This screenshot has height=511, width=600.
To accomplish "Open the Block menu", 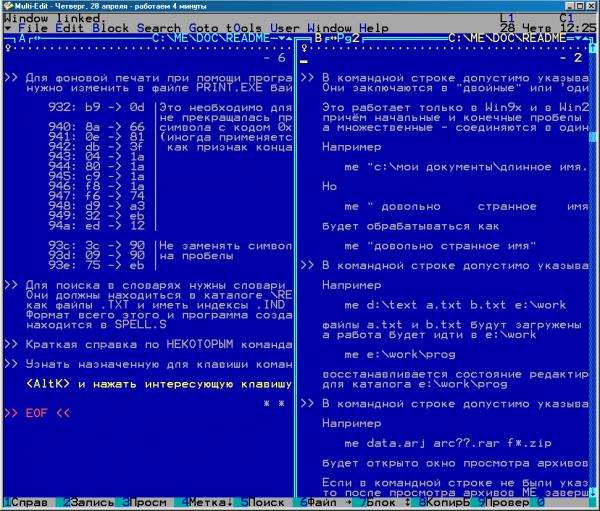I will [111, 28].
